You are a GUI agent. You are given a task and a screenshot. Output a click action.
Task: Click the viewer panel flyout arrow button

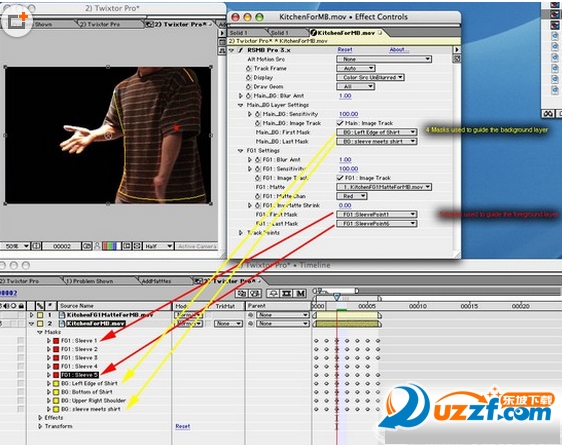pos(222,33)
